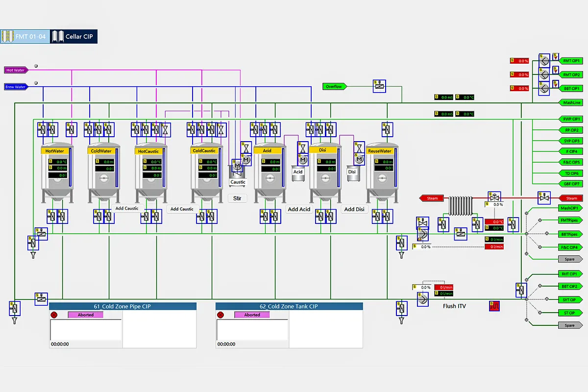Click Add Caustic under ColdCaustic tank

[x=182, y=209]
